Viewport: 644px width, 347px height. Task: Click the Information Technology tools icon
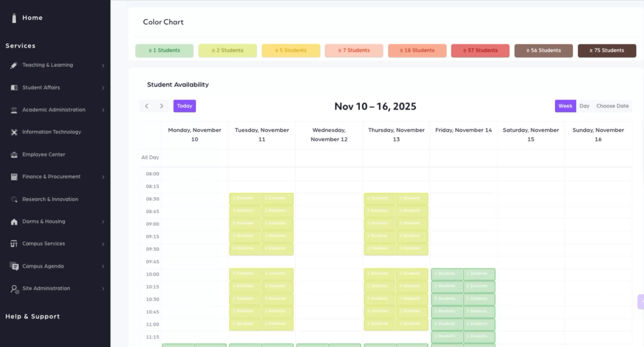click(x=14, y=132)
